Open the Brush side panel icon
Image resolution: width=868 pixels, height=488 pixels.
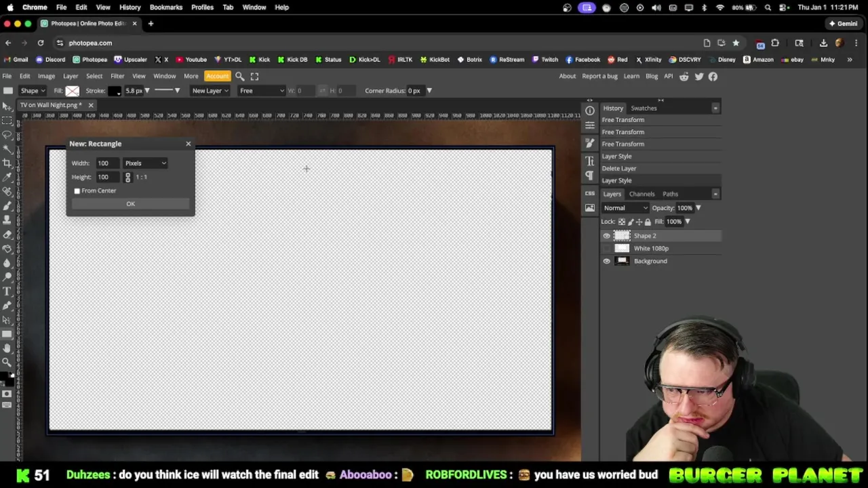tap(590, 143)
